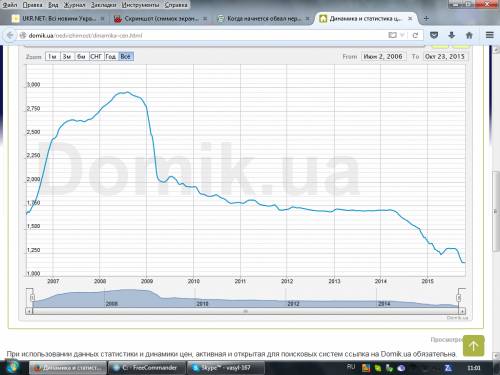Select the 1м zoom range
Viewport: 500px width, 375px height.
click(52, 57)
